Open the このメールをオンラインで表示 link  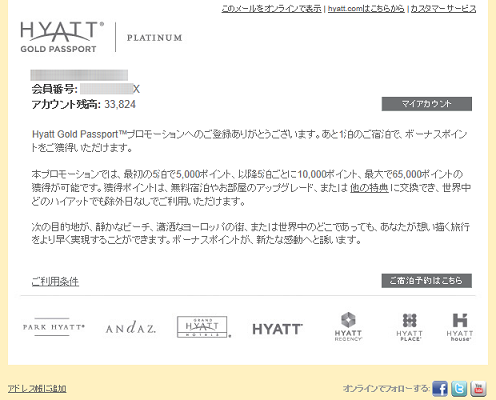click(x=271, y=9)
